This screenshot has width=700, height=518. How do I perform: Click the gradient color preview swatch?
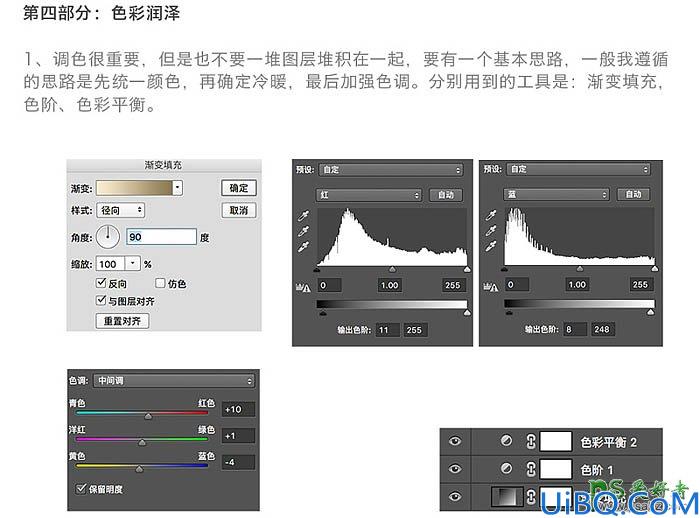click(135, 188)
